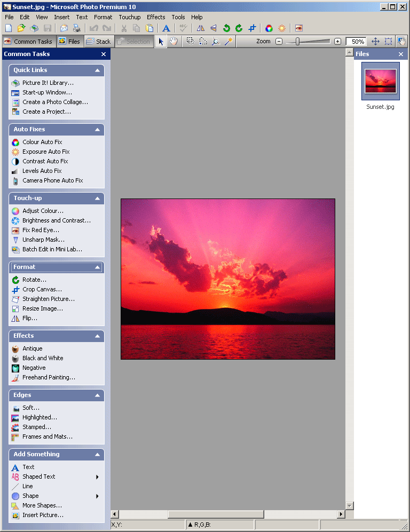
Task: Click the Black and White effect
Action: coord(43,358)
